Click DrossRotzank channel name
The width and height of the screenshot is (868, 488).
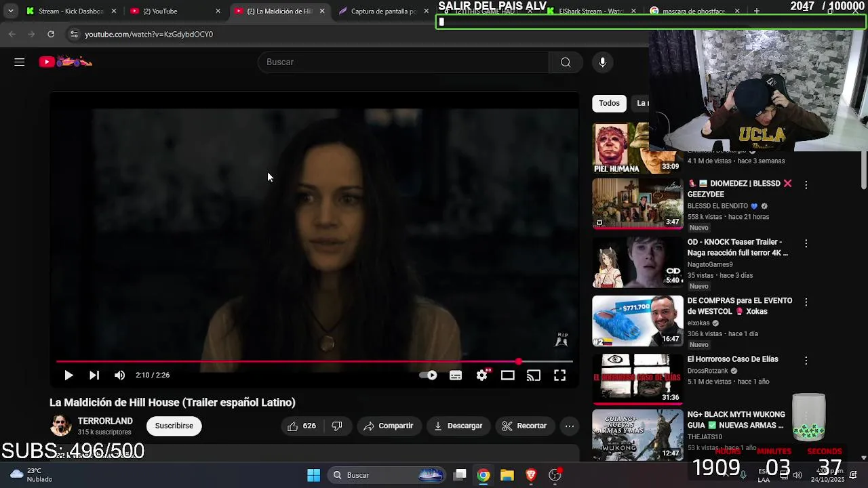point(707,371)
